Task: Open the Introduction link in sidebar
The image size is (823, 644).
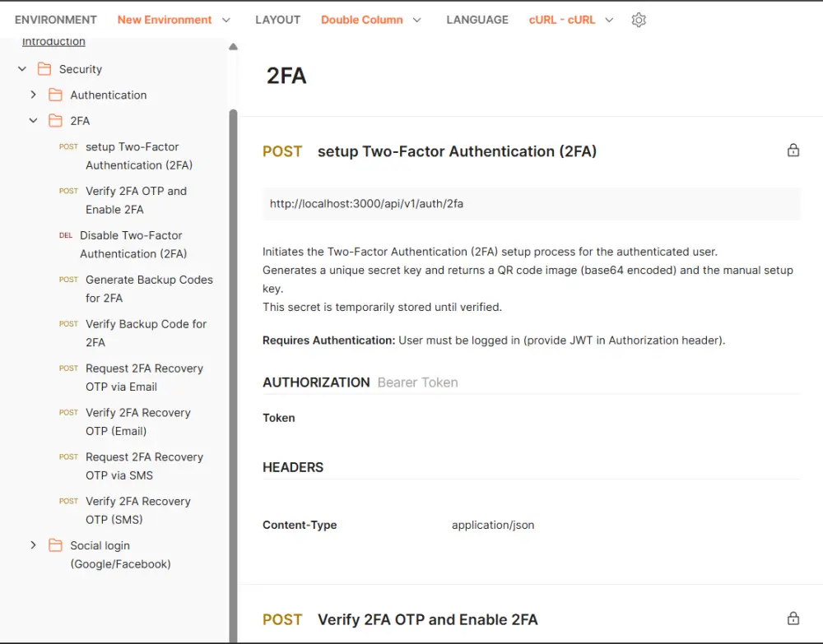Action: coord(53,41)
